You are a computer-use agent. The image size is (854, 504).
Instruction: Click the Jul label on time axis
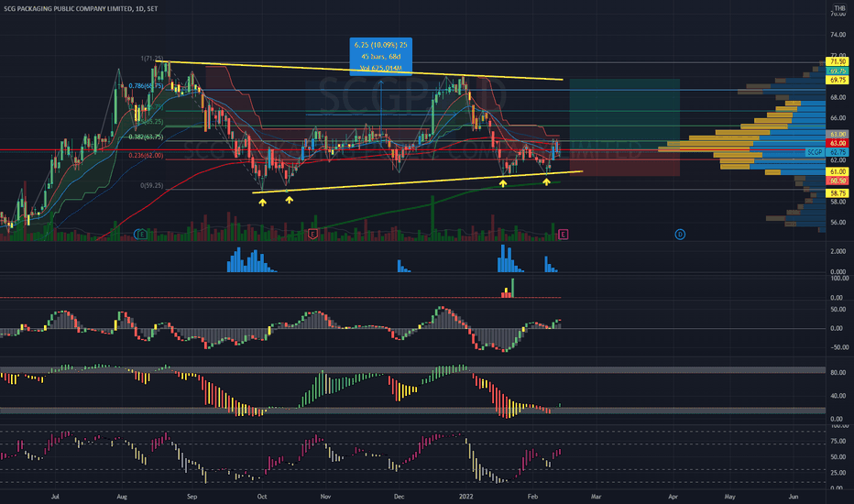coord(54,497)
